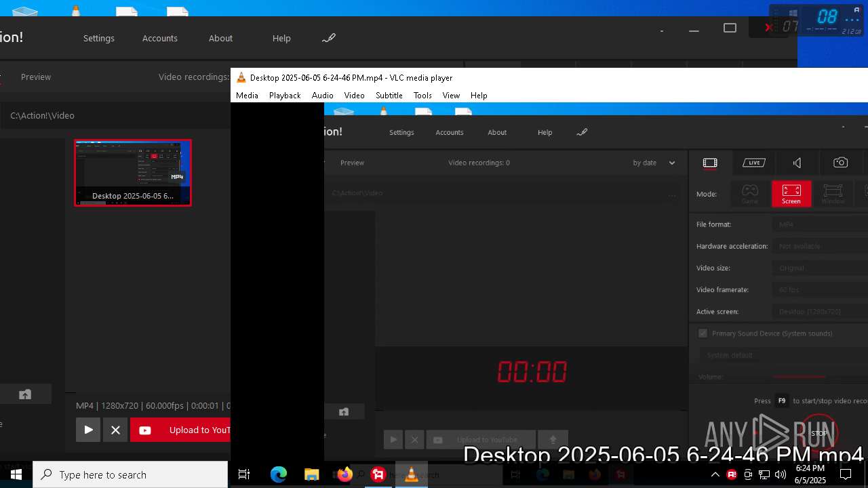Open the VLC Help menu

(x=479, y=96)
